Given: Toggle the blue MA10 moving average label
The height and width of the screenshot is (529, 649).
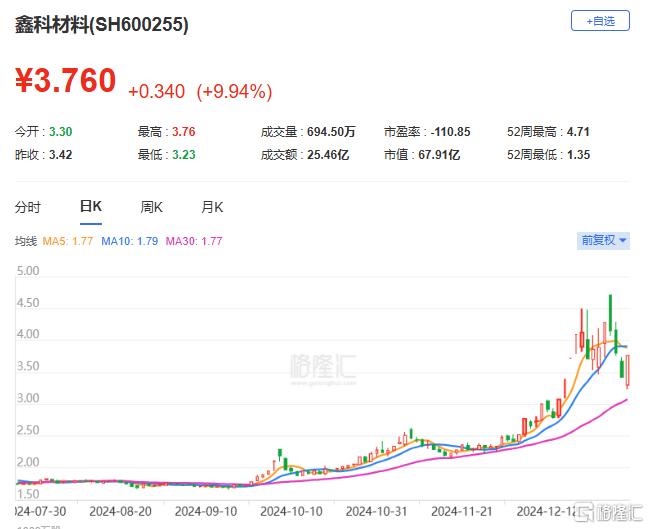Looking at the screenshot, I should click(x=129, y=241).
